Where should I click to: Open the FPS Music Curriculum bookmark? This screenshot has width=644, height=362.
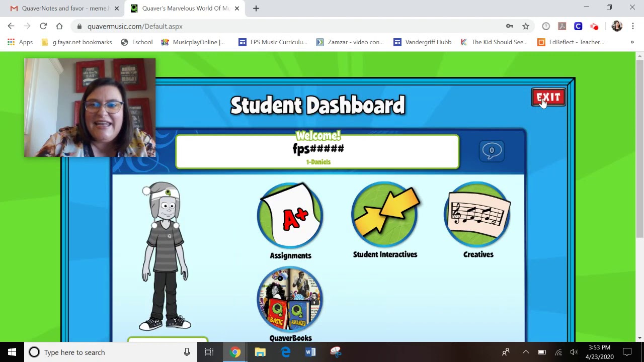point(273,42)
